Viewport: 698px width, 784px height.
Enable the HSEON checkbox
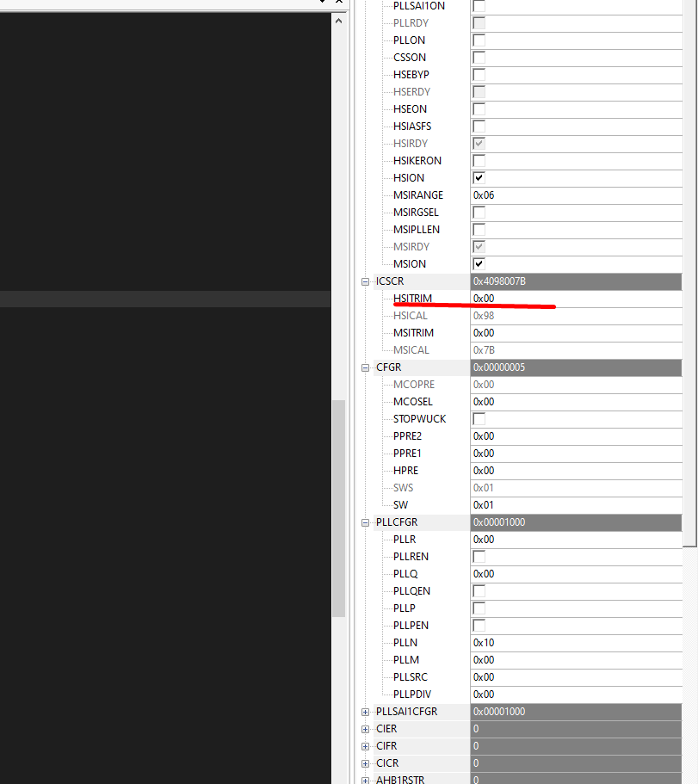coord(479,109)
